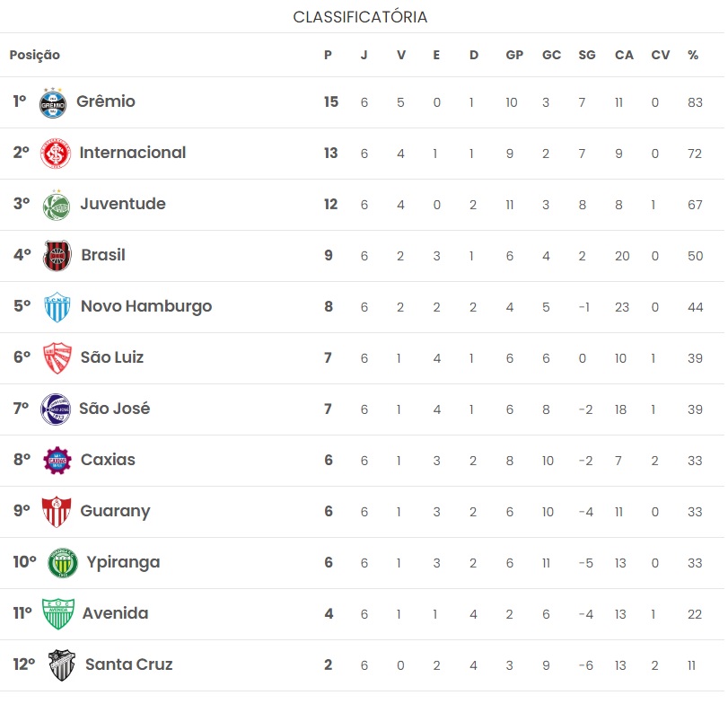Click the São Luiz red shield crest

(57, 358)
